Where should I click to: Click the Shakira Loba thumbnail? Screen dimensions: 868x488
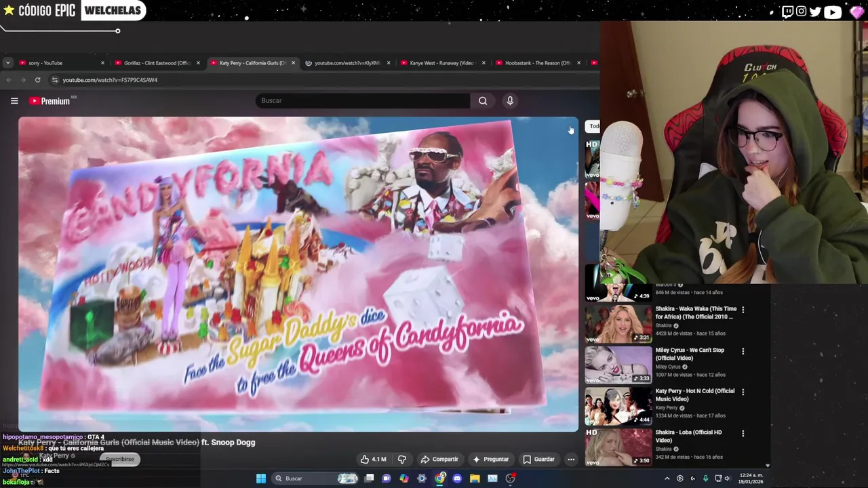(x=618, y=447)
